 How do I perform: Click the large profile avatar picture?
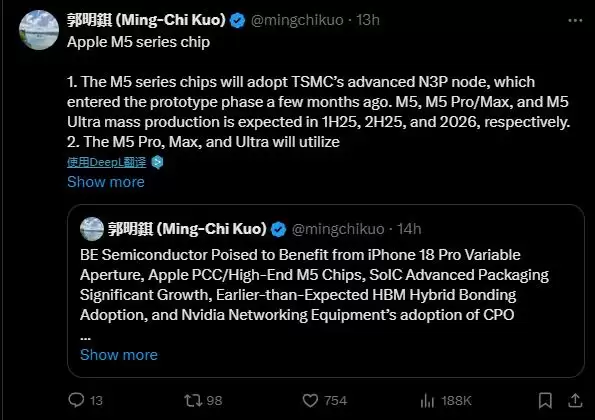39,30
